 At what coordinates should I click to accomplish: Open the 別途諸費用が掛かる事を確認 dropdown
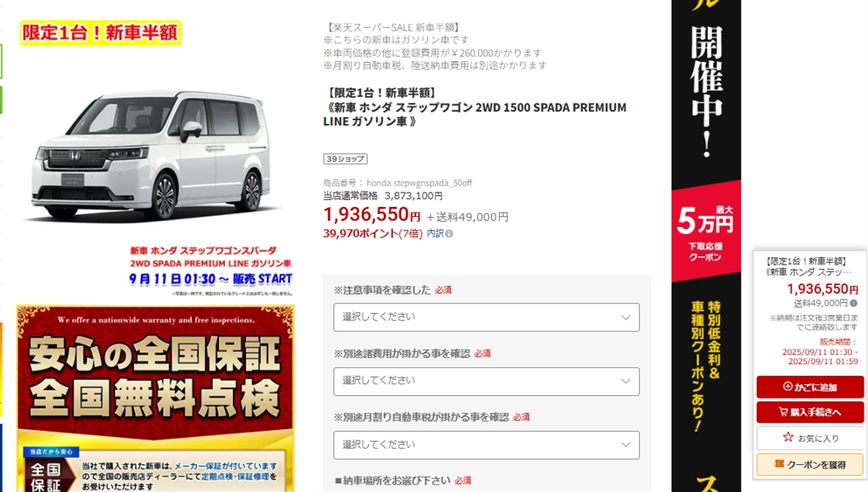(486, 381)
